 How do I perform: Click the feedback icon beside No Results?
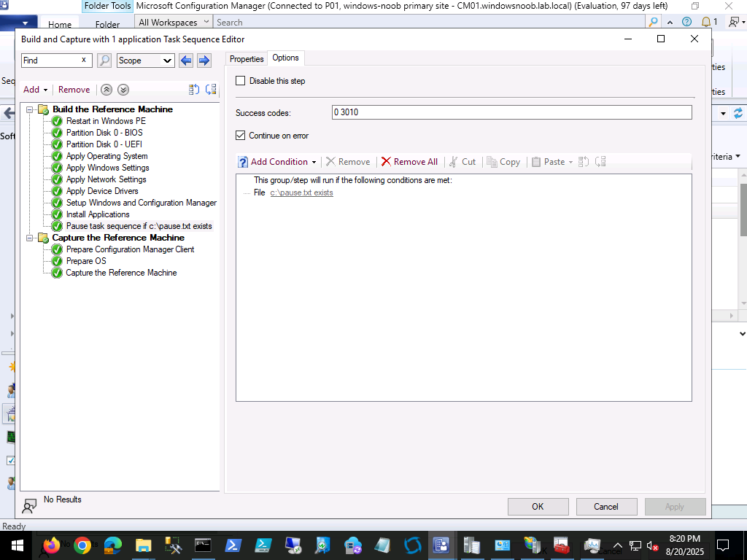[29, 506]
